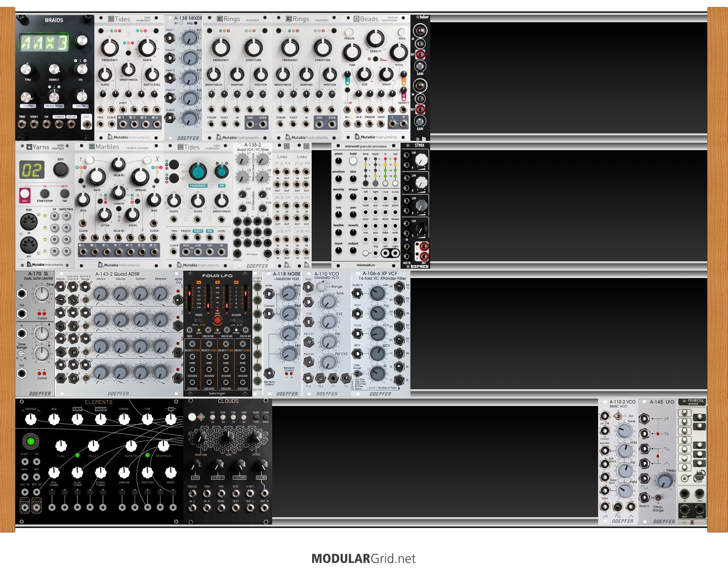The image size is (728, 569).
Task: Click the Beads SEED button
Action: coord(402,32)
